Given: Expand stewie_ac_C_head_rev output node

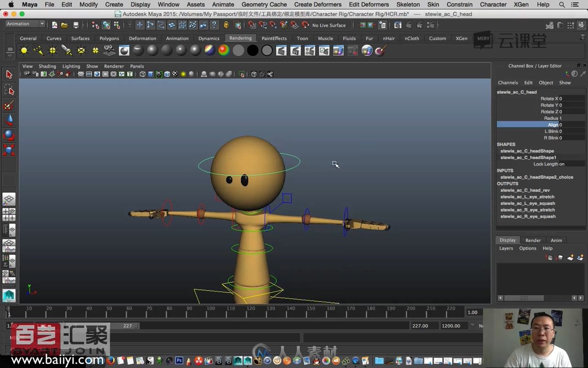Looking at the screenshot, I should [525, 190].
